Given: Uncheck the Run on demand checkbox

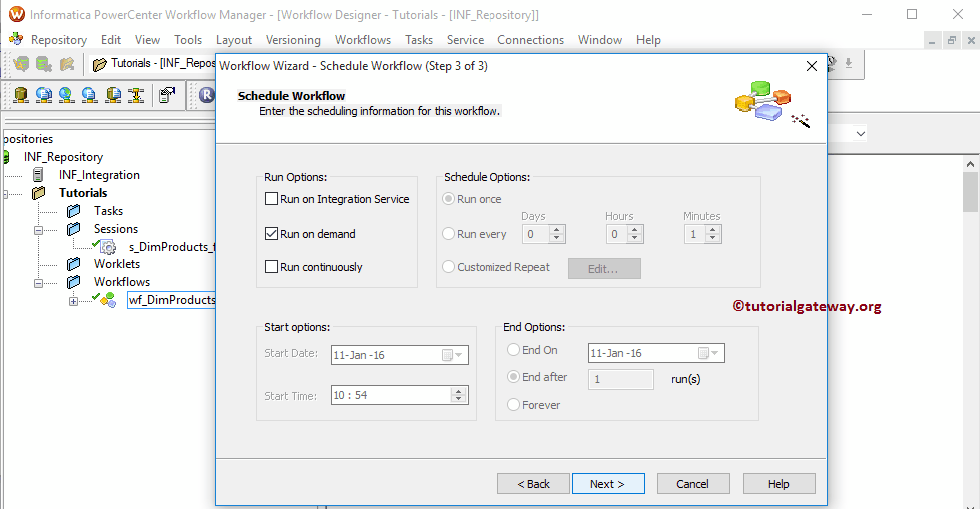Looking at the screenshot, I should click(x=272, y=233).
